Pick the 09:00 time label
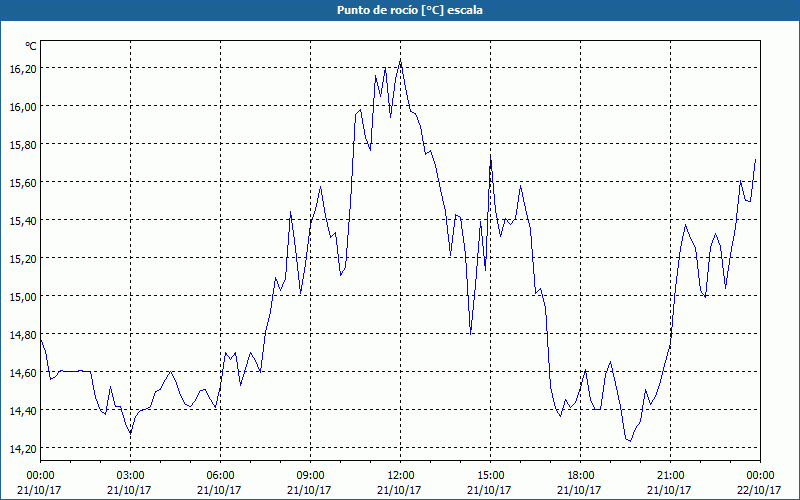The width and height of the screenshot is (800, 500). pos(310,476)
